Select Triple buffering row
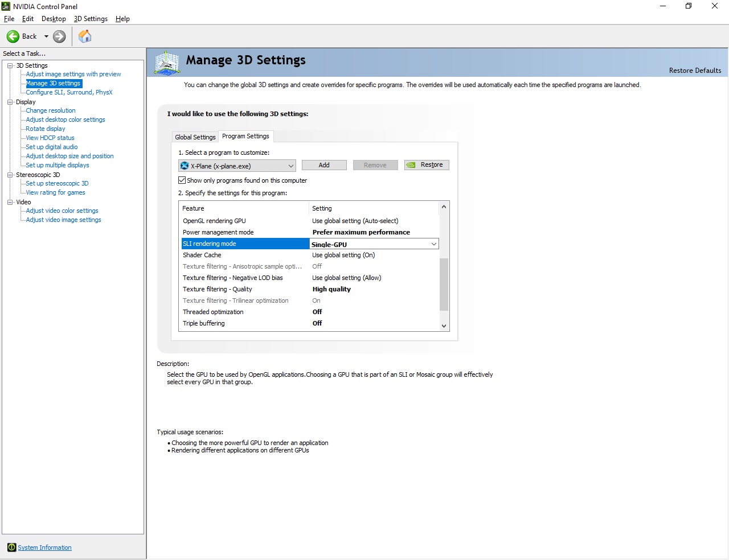This screenshot has width=729, height=560. [310, 323]
